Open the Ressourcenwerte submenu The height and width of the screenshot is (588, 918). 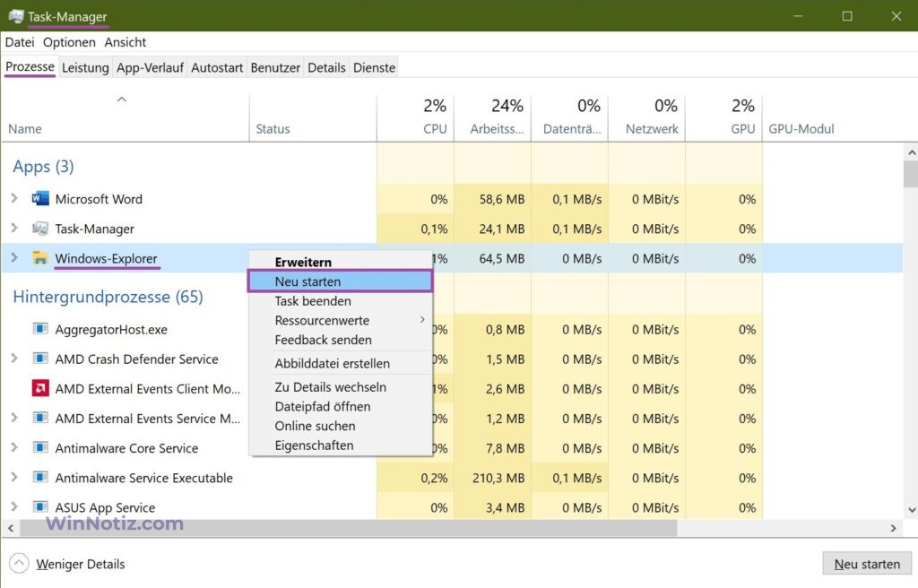[323, 320]
